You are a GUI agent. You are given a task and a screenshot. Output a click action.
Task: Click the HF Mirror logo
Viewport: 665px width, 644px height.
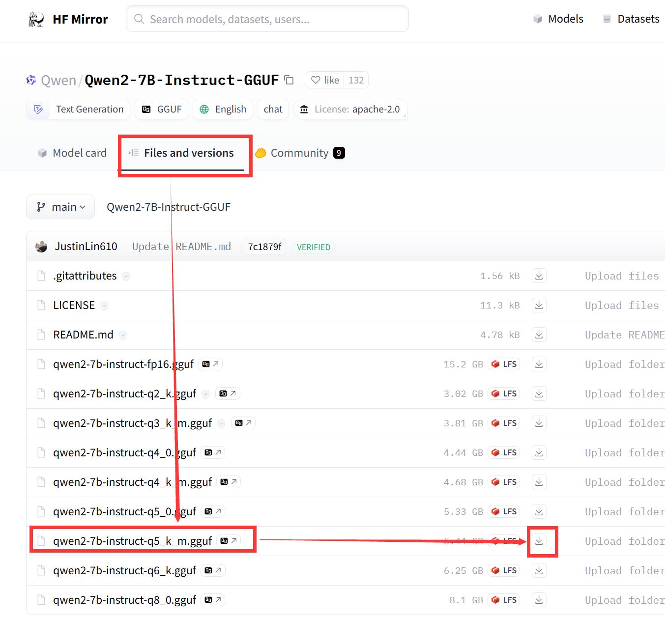[68, 19]
